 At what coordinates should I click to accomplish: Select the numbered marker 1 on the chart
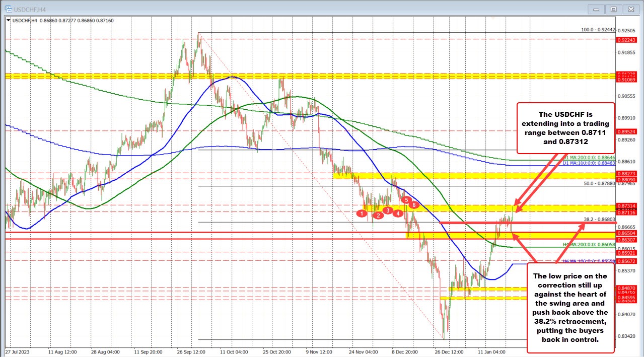tap(362, 213)
